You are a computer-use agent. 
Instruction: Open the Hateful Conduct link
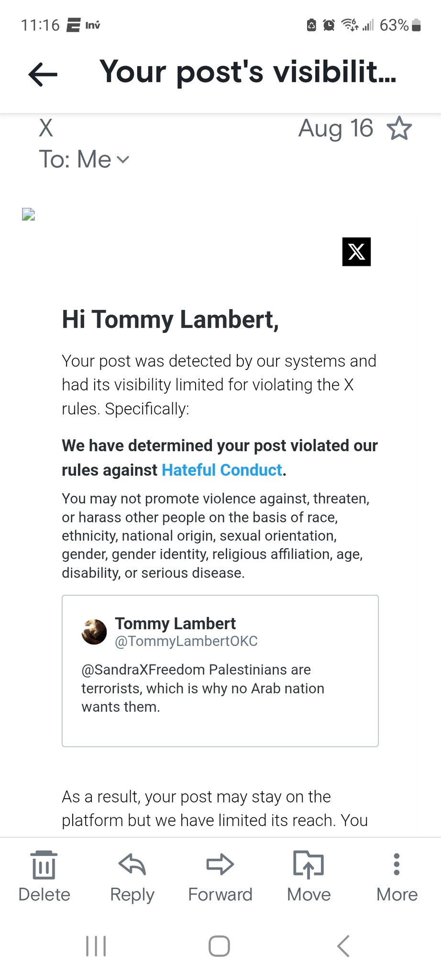(222, 470)
